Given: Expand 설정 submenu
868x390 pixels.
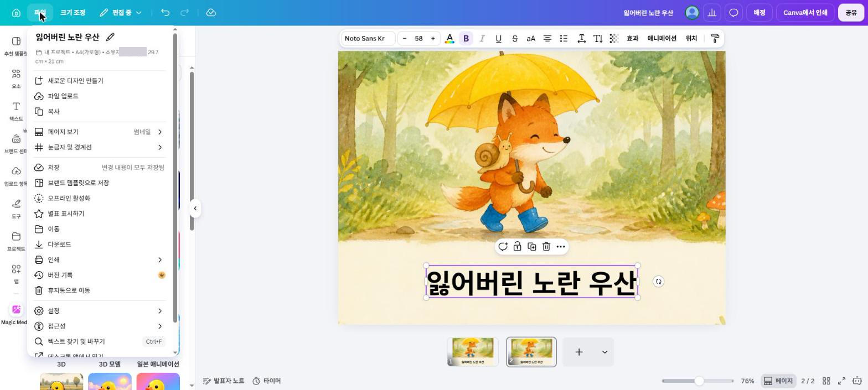Looking at the screenshot, I should pyautogui.click(x=100, y=311).
